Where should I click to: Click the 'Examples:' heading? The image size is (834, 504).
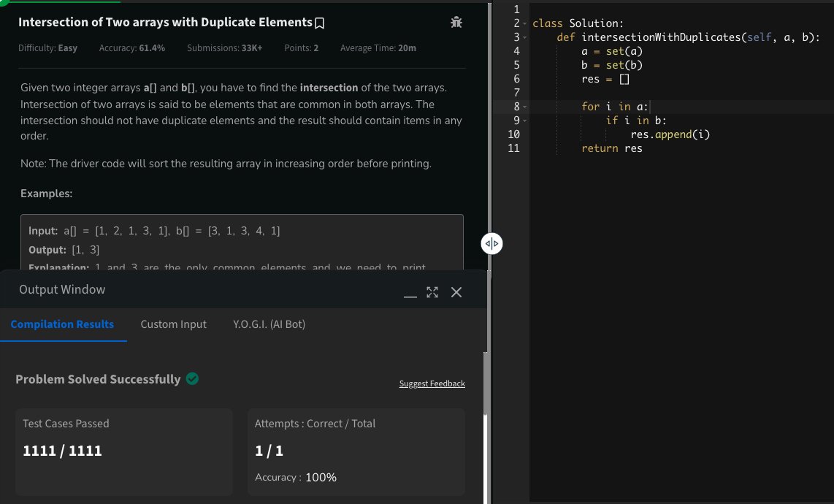point(46,194)
